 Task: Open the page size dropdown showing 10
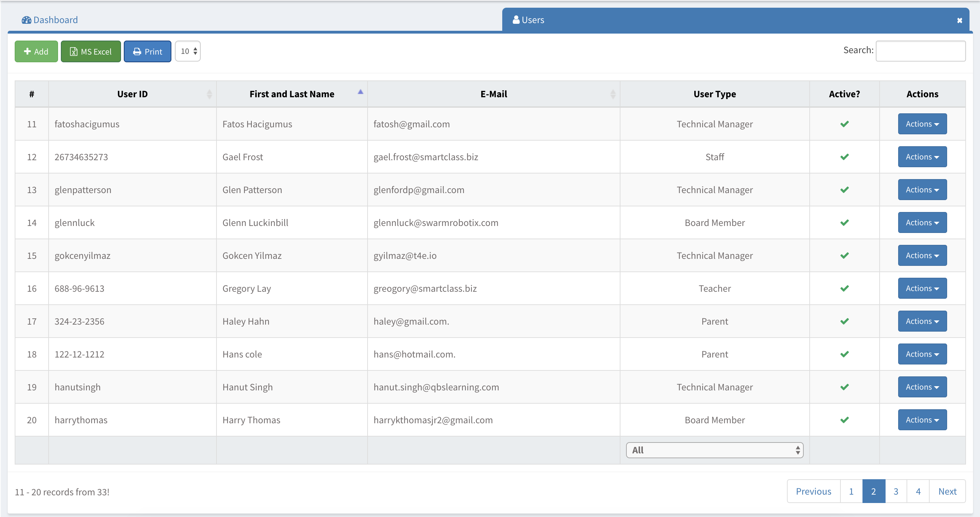pos(188,51)
